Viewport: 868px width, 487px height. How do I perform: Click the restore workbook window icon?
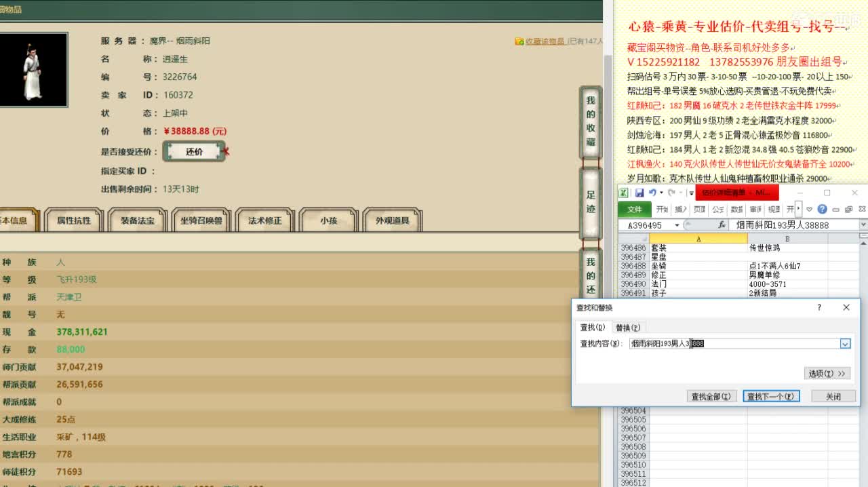point(848,209)
